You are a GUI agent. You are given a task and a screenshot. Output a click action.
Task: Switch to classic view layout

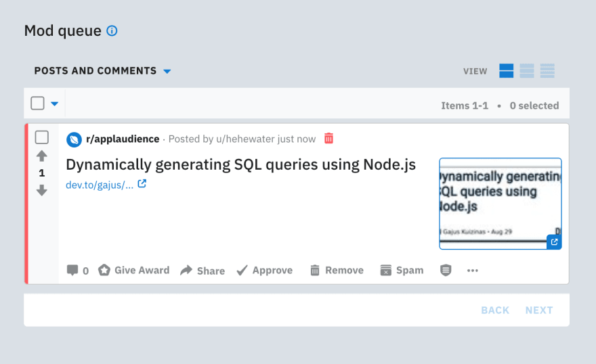pos(526,71)
